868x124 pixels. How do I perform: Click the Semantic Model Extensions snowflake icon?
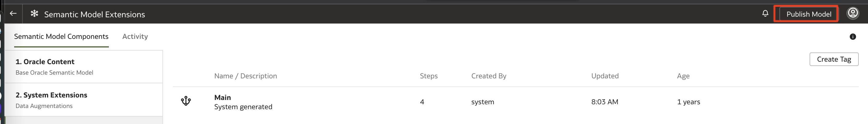(x=34, y=14)
